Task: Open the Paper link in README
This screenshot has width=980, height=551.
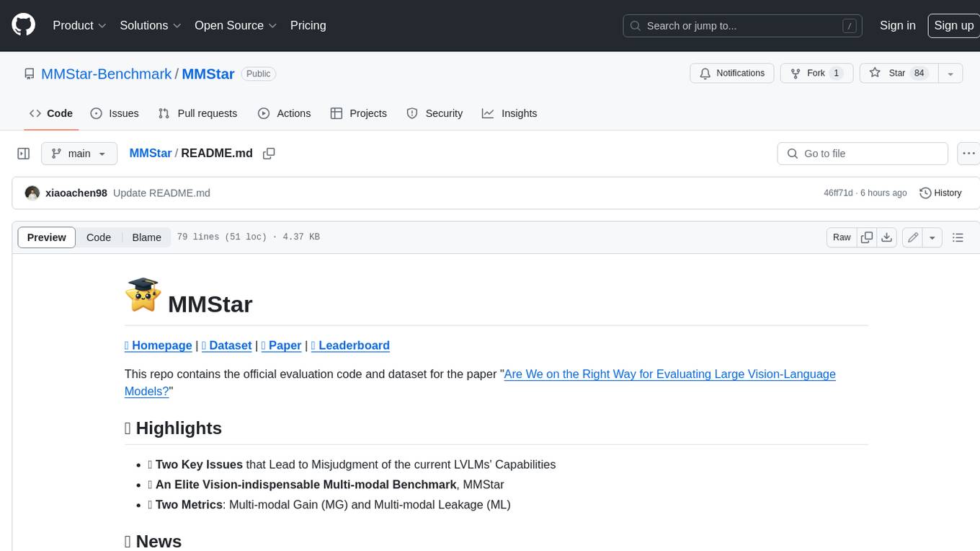Action: 282,345
